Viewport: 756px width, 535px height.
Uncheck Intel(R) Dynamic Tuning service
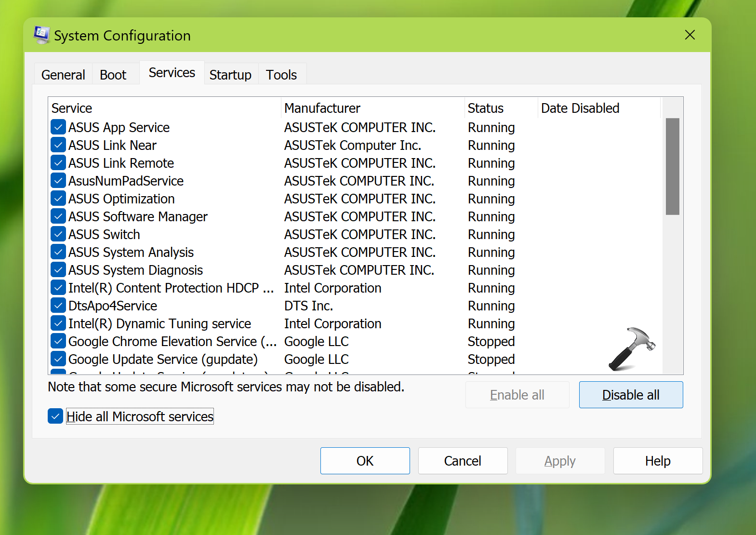pos(58,323)
